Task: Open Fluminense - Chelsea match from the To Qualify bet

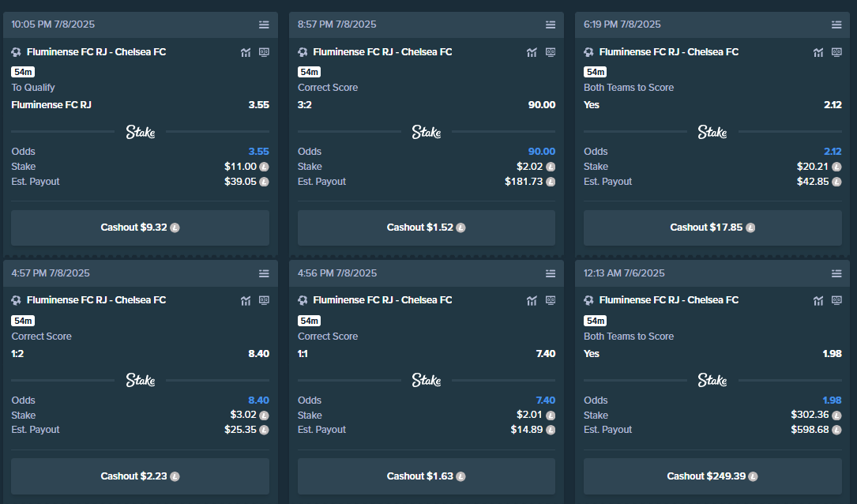Action: (96, 52)
